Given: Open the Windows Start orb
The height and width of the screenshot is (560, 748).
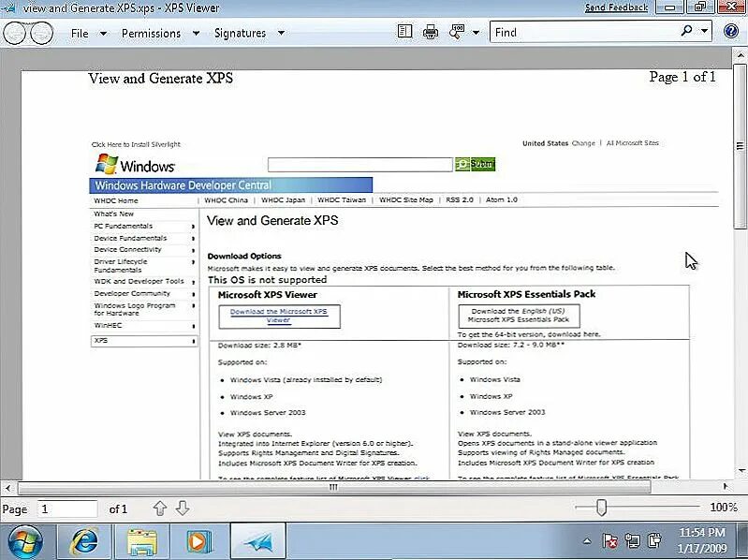Looking at the screenshot, I should point(25,542).
